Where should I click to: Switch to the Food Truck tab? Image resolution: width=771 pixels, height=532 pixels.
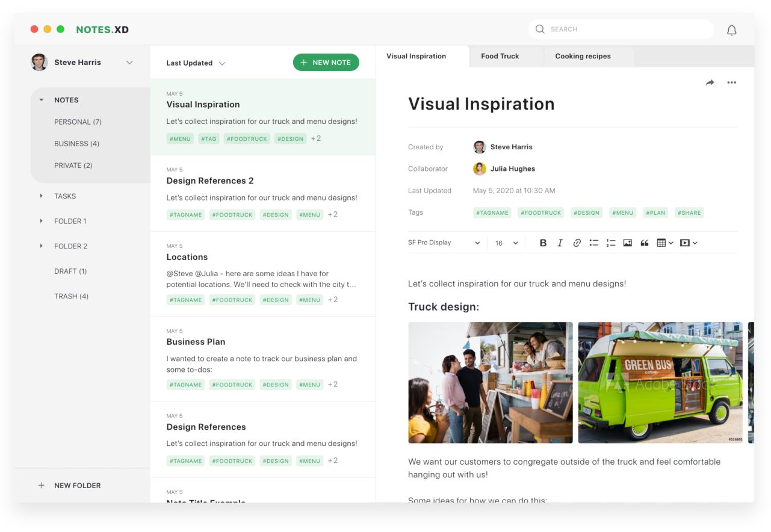500,56
